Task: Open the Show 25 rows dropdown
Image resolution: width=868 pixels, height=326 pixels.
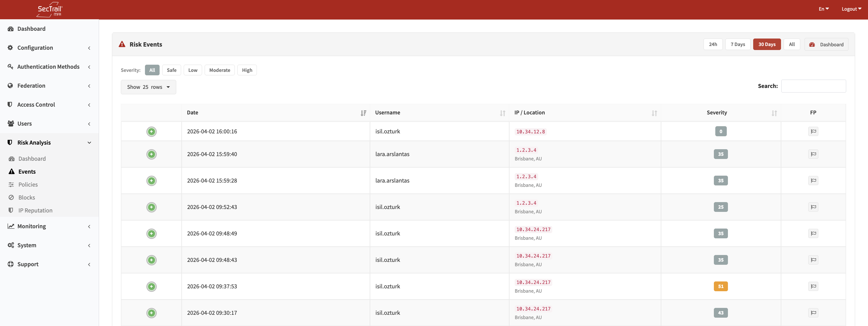Action: pos(148,87)
